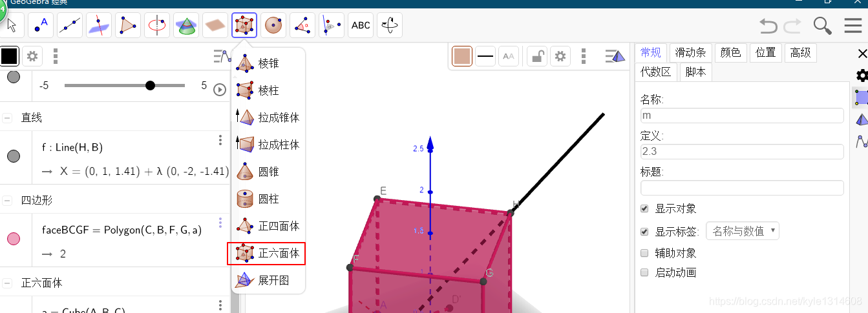Undo the last action

(768, 26)
